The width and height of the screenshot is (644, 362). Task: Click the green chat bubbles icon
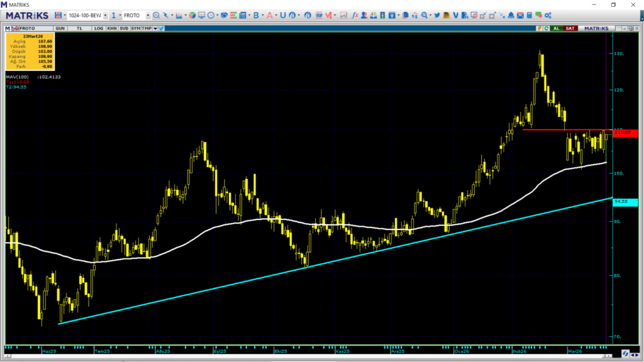(538, 15)
